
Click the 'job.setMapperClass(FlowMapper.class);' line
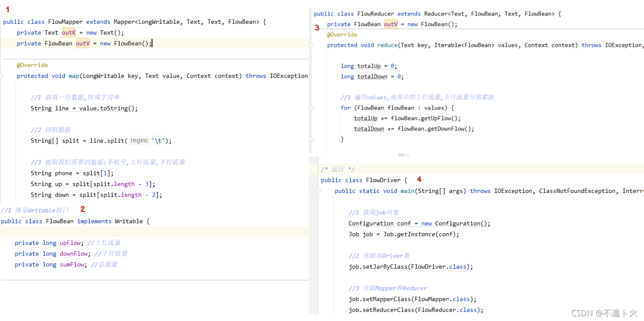click(413, 299)
